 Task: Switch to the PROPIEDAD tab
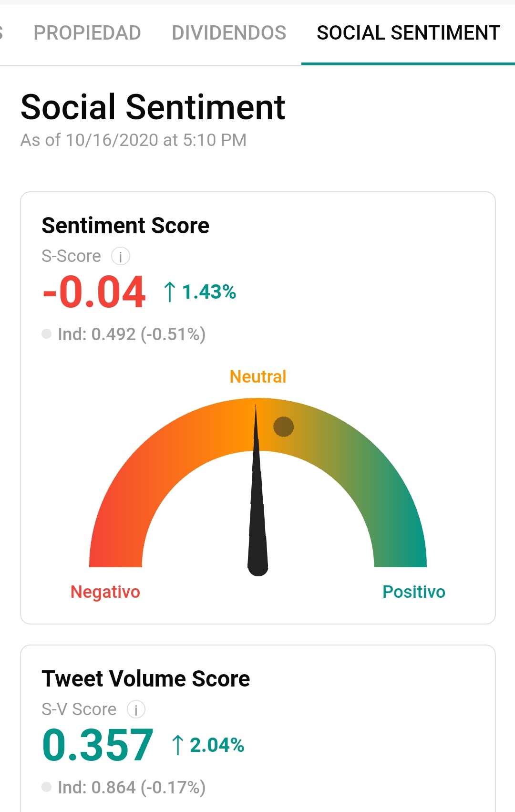tap(87, 33)
